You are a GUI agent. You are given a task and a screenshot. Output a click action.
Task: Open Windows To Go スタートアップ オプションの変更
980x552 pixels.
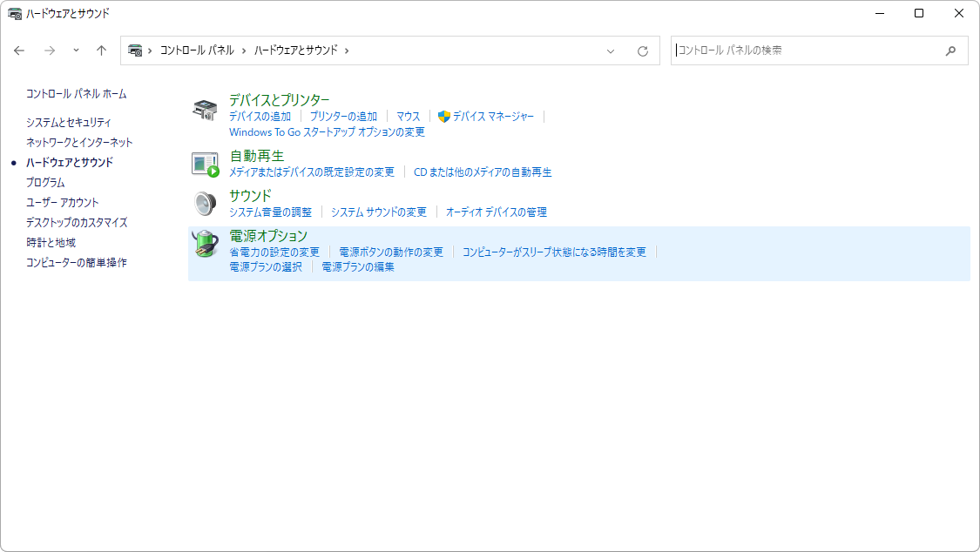tap(327, 131)
